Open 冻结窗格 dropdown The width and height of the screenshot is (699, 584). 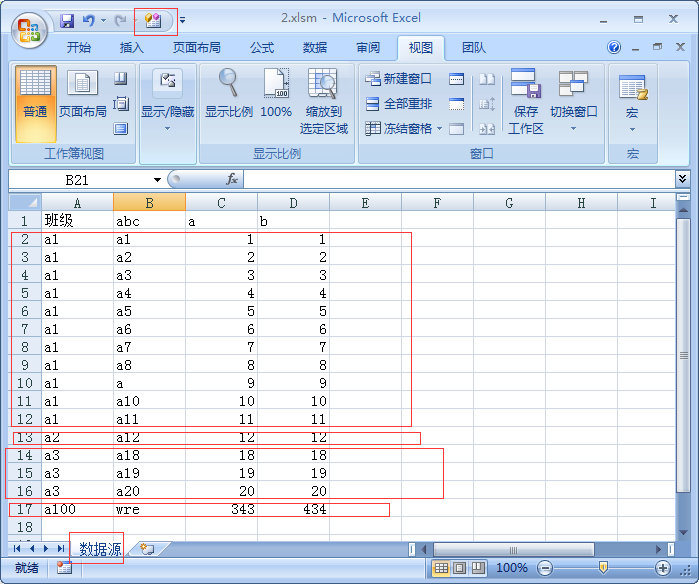(x=404, y=129)
